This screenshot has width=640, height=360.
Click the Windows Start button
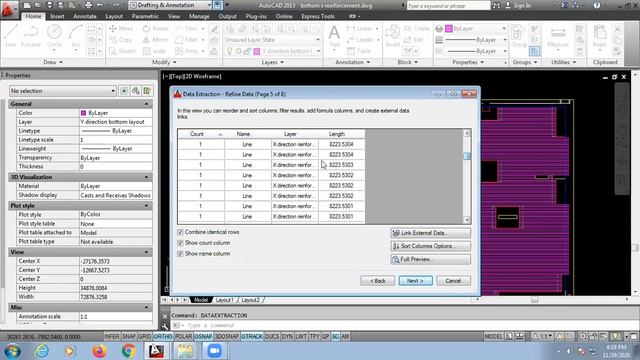coord(12,351)
